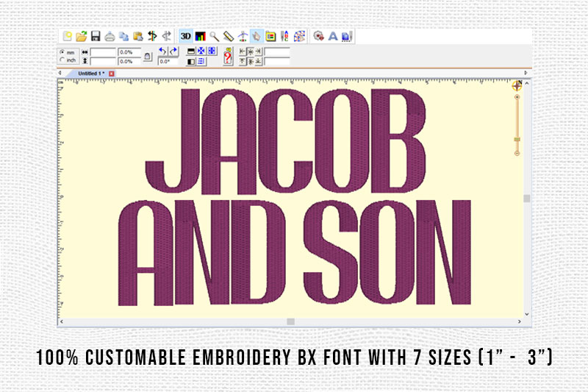Select the hand pan tool
The width and height of the screenshot is (588, 392).
click(257, 36)
